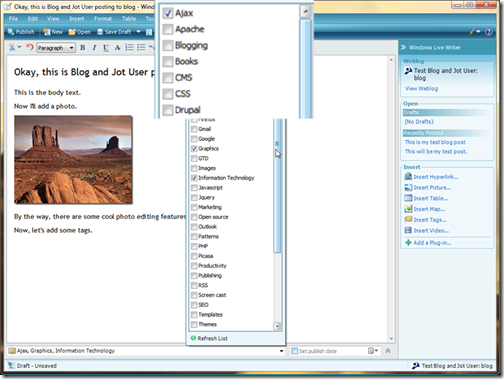
Task: Check the GTD category
Action: 194,158
